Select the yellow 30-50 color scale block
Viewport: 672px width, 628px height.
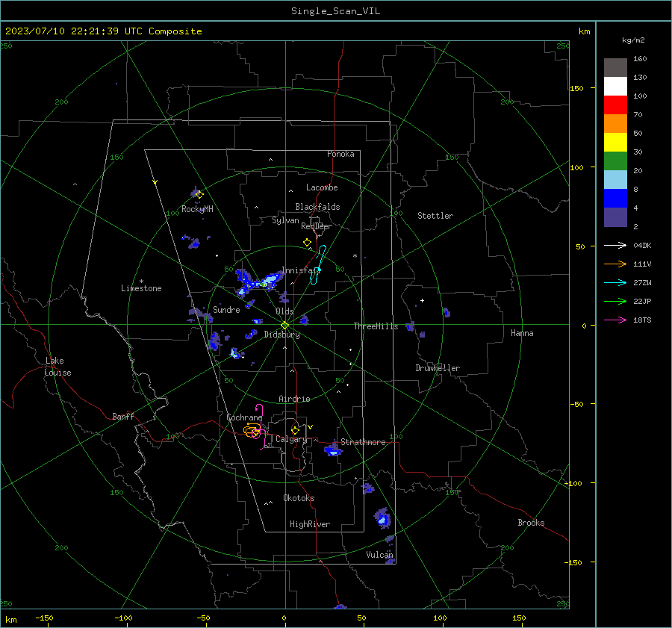(615, 143)
